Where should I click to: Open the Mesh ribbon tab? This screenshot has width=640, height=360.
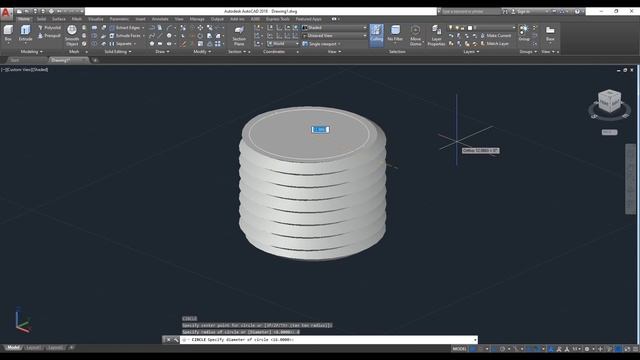(77, 19)
